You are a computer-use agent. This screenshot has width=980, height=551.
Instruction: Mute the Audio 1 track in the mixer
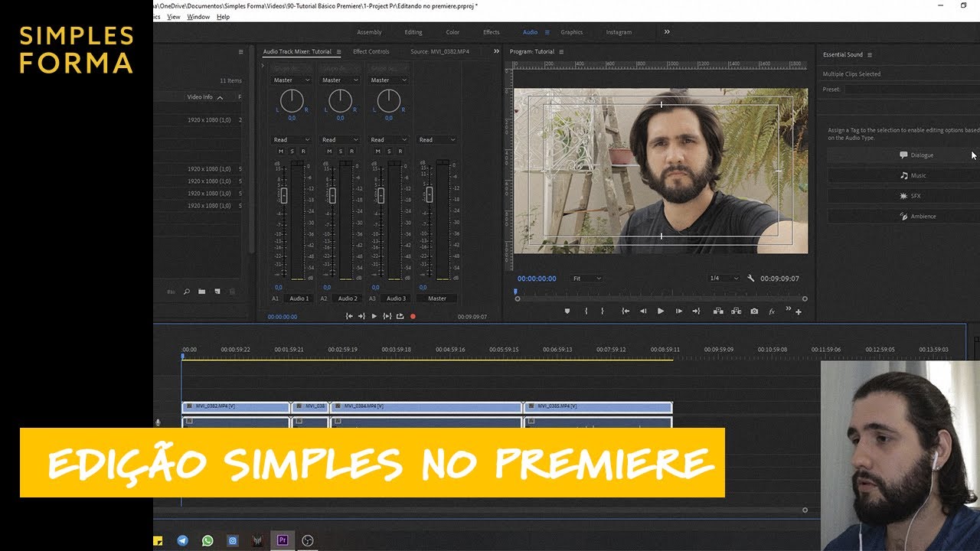click(x=281, y=151)
